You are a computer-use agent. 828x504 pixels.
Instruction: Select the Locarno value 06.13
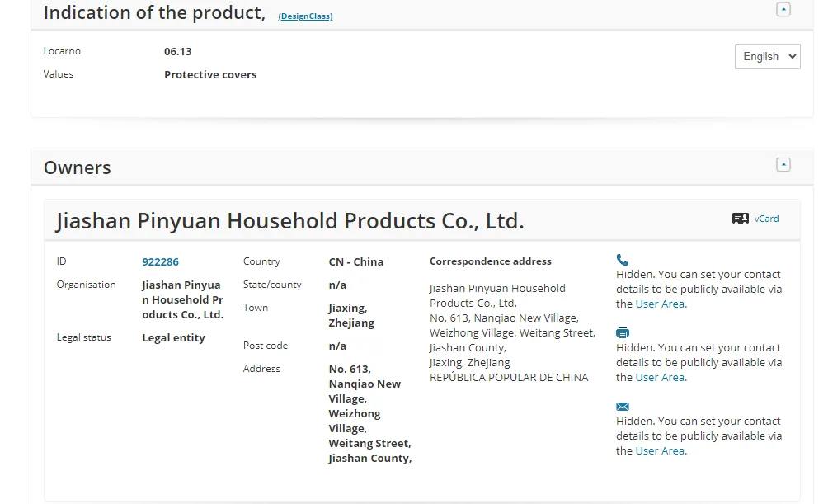point(178,52)
